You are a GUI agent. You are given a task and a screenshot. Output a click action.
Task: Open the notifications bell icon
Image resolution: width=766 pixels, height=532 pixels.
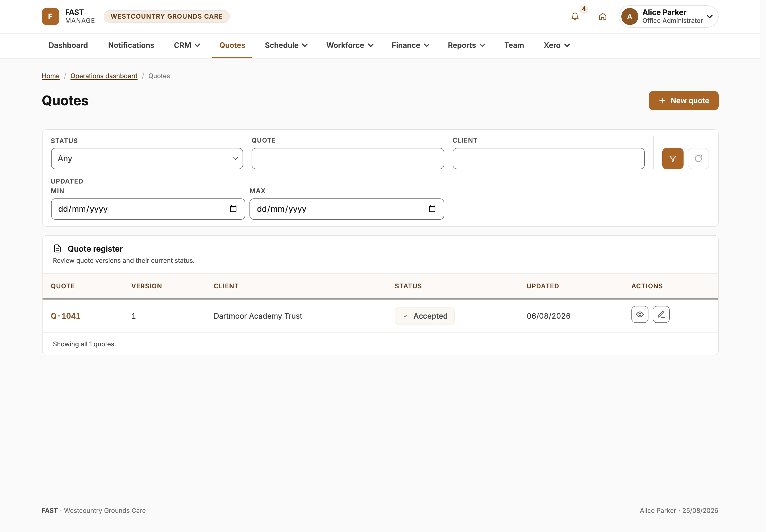575,16
